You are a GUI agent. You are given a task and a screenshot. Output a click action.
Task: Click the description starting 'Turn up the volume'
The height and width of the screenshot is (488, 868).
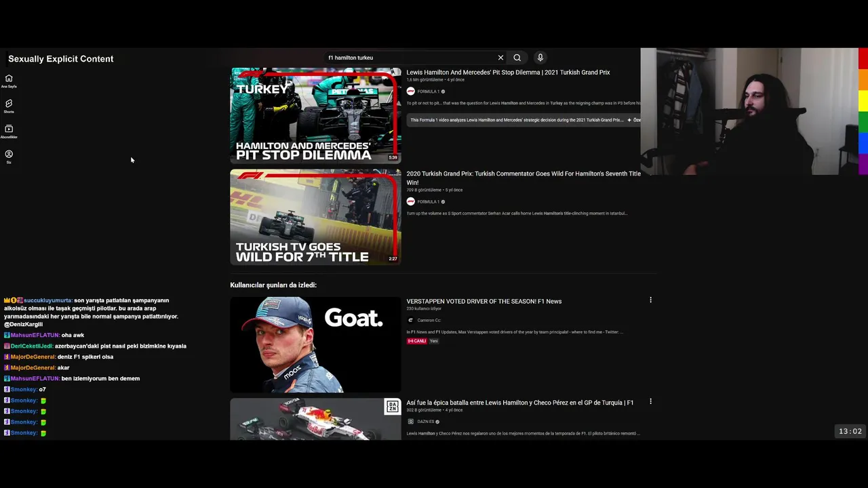click(x=517, y=213)
